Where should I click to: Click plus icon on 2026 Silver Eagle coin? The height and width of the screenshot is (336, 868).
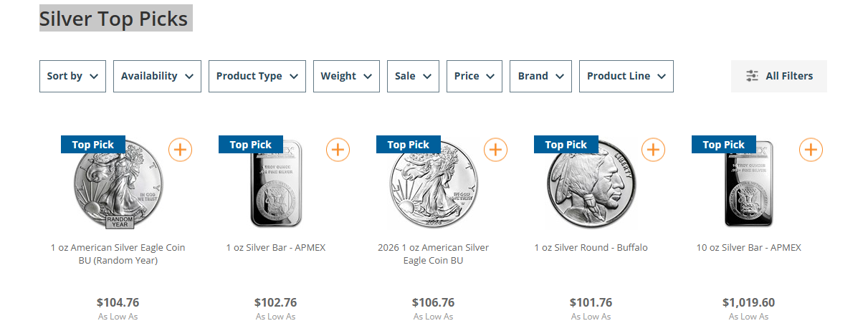496,150
